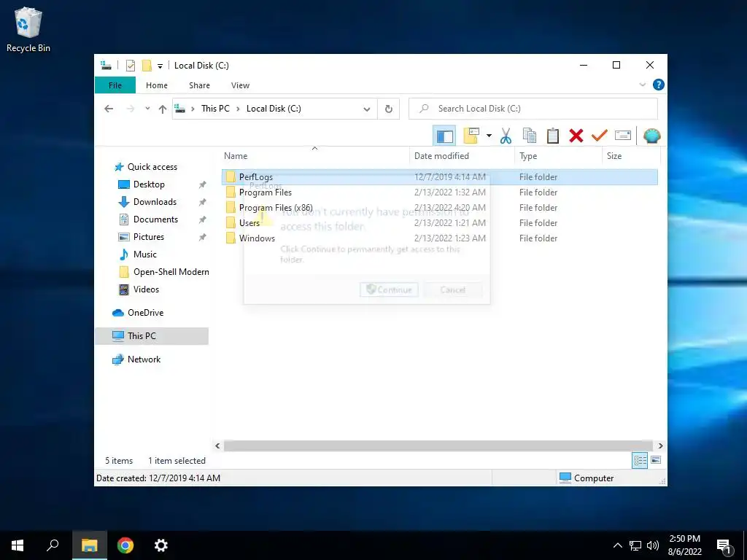The width and height of the screenshot is (747, 560).
Task: Click the Cut scissors icon
Action: pos(506,136)
